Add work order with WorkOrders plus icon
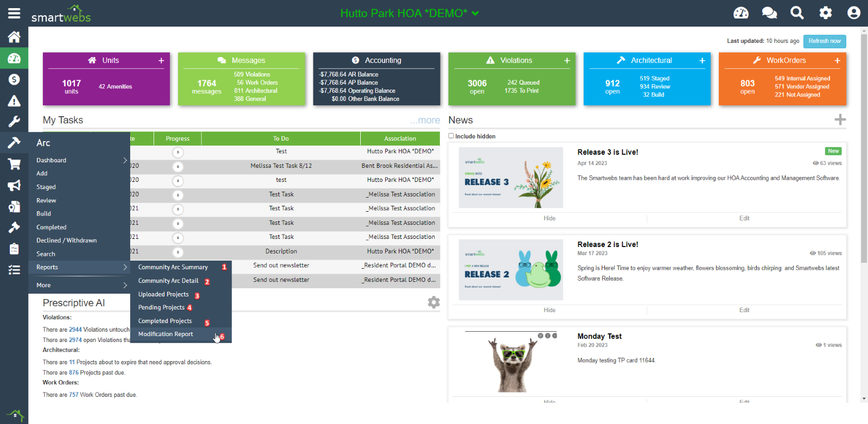 pyautogui.click(x=837, y=60)
